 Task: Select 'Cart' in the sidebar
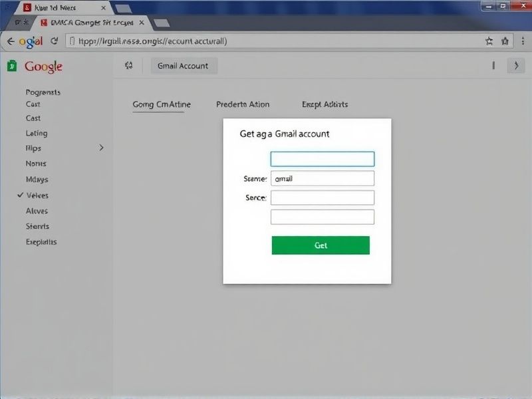33,104
